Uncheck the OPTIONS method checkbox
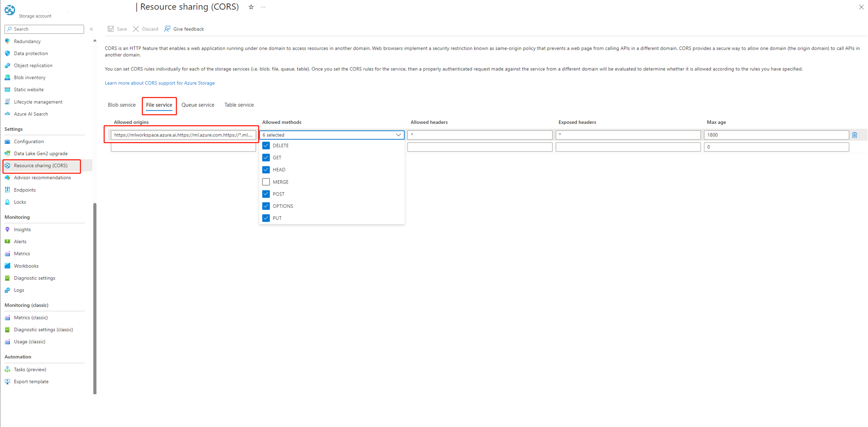 point(266,206)
